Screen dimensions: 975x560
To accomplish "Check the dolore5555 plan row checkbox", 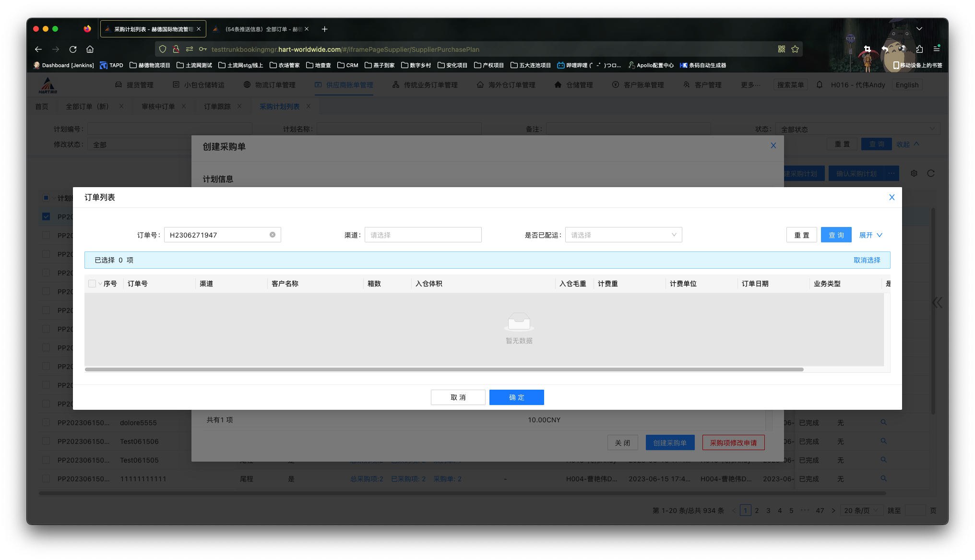I will click(46, 423).
